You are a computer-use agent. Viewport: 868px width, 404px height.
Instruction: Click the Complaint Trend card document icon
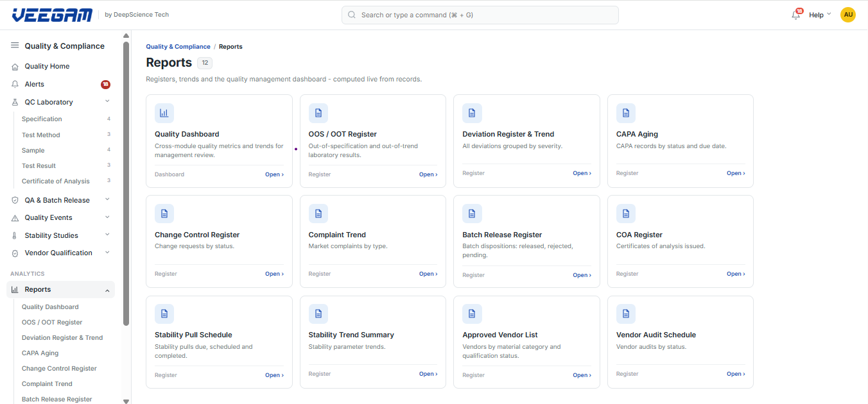coord(318,214)
